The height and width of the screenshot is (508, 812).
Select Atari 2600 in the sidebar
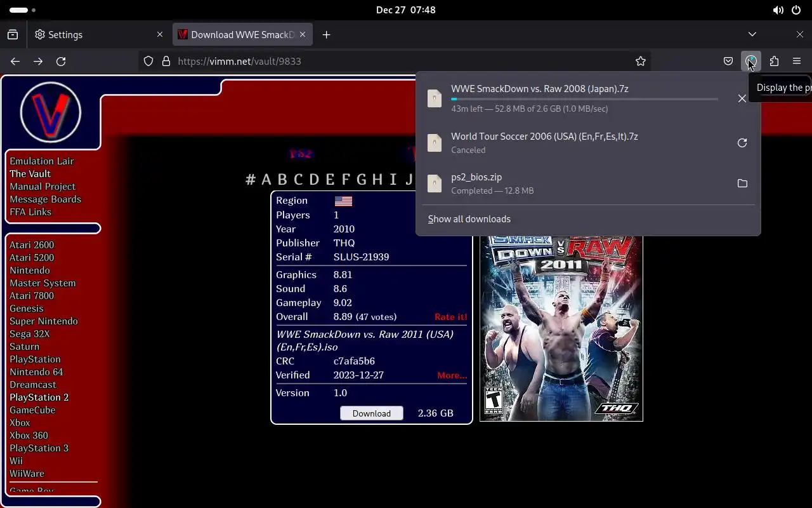coord(32,245)
